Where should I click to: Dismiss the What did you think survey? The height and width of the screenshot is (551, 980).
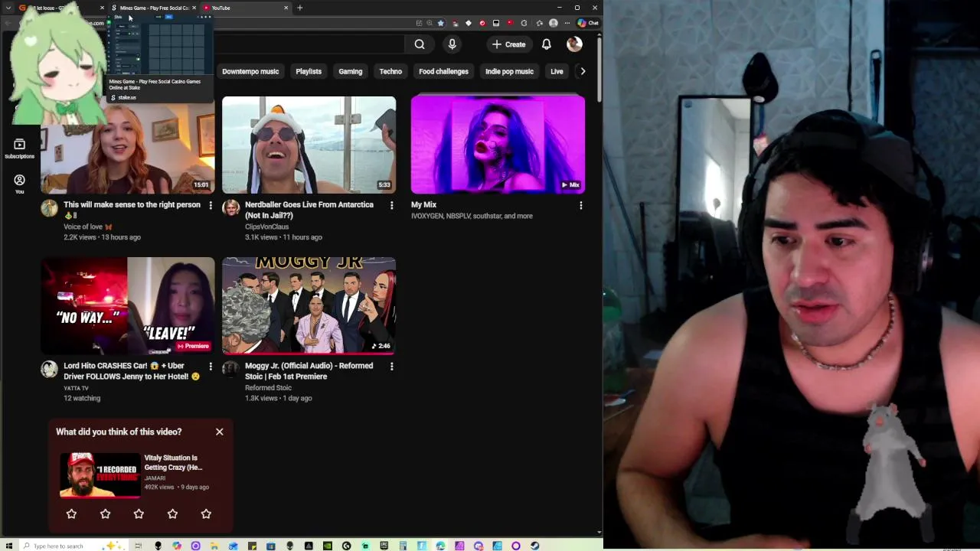[220, 432]
